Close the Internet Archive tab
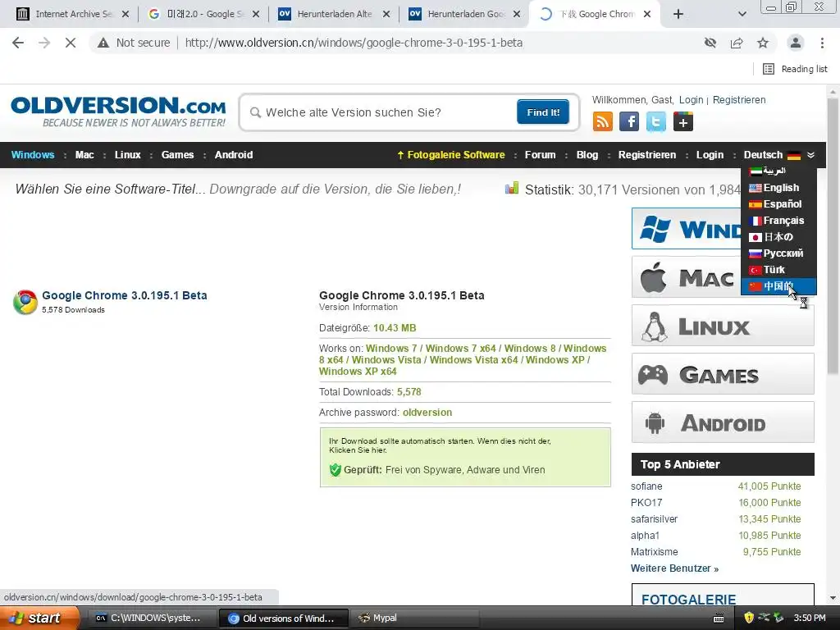 pos(126,14)
